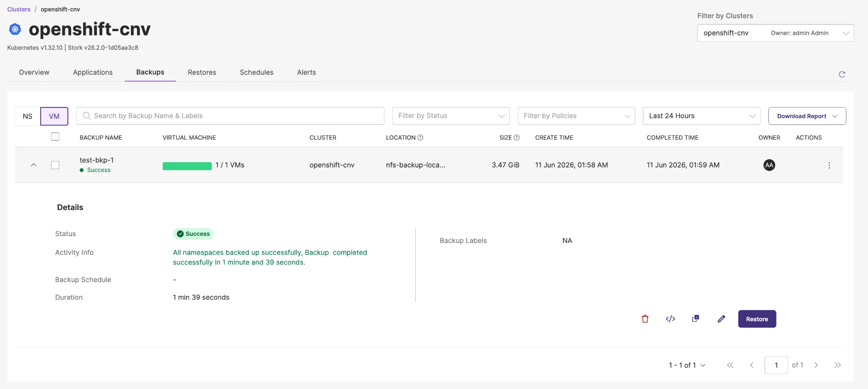The image size is (868, 389).
Task: Open rows-per-page 1 - 1 of 1 dropdown
Action: (x=687, y=365)
